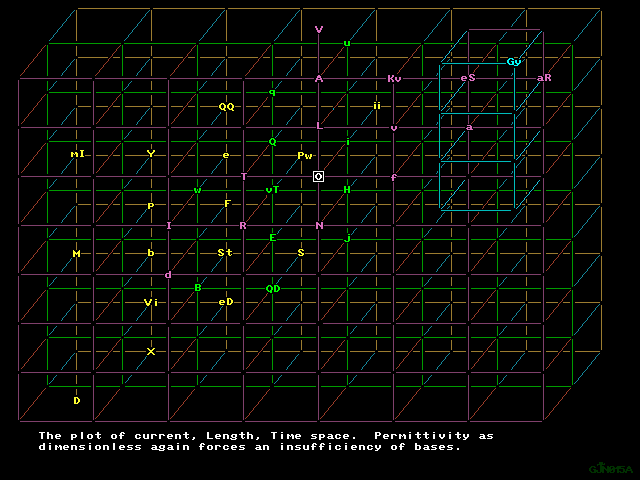The width and height of the screenshot is (640, 480).
Task: Click the pink aR point label
Action: (544, 78)
